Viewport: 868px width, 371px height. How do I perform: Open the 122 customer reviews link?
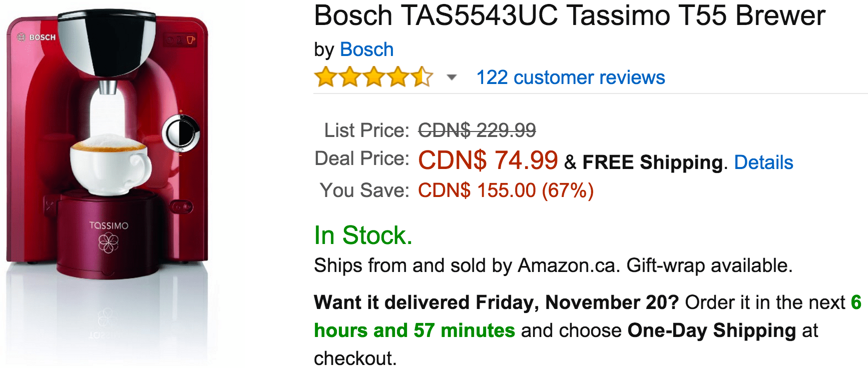coord(571,77)
